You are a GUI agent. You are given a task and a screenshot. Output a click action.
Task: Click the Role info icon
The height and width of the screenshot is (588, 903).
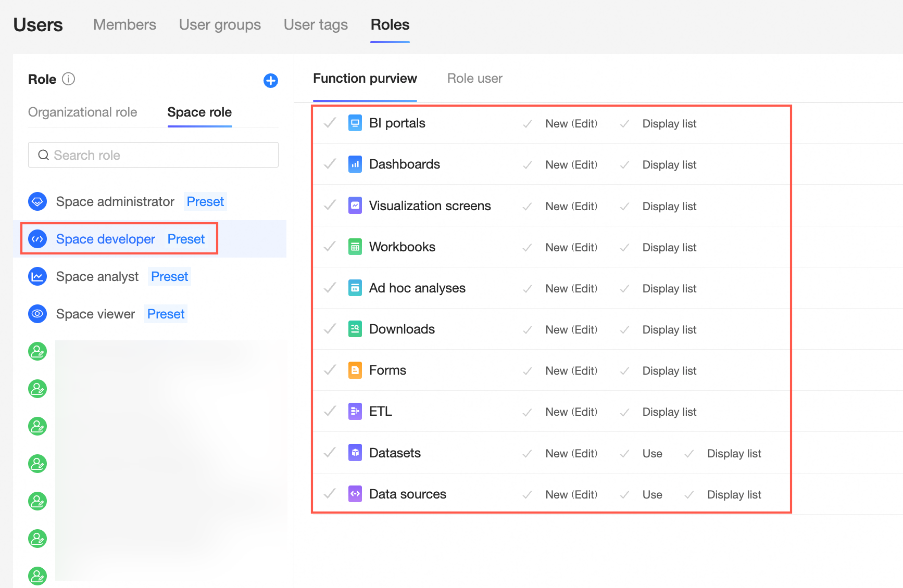point(68,79)
